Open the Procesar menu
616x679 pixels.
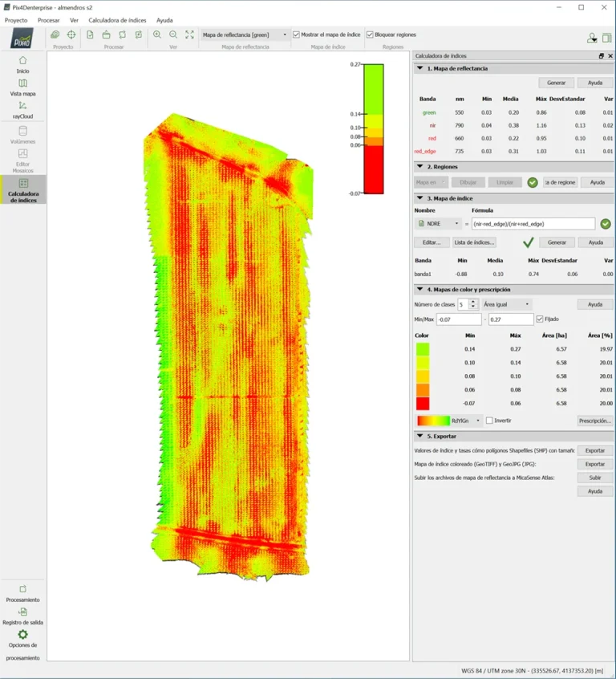[48, 20]
